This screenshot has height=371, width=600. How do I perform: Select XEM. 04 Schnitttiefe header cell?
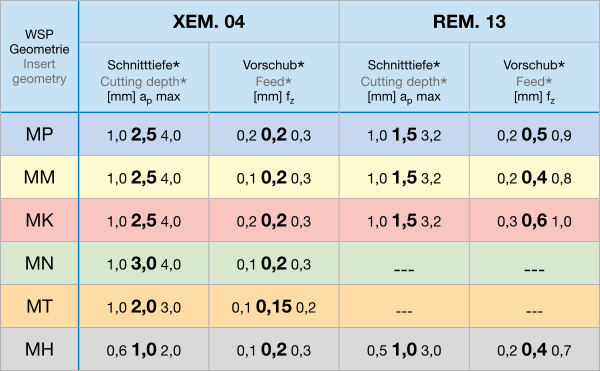tap(143, 78)
